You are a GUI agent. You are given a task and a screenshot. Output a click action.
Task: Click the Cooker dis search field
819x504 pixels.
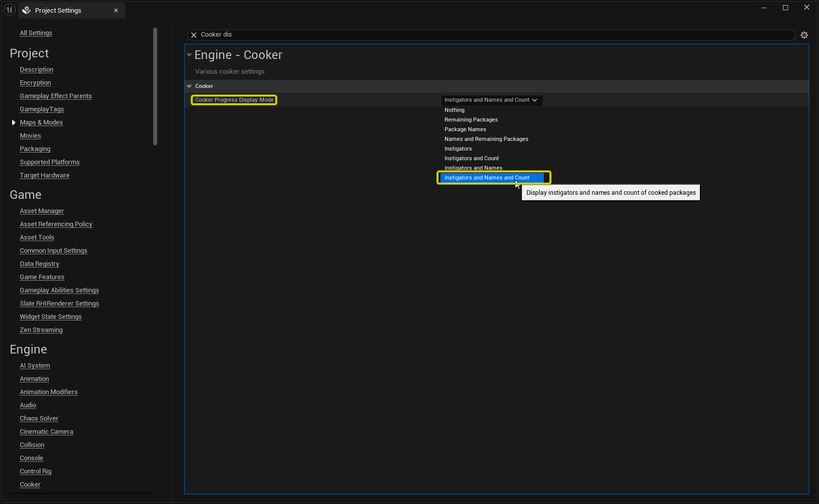[x=493, y=35]
